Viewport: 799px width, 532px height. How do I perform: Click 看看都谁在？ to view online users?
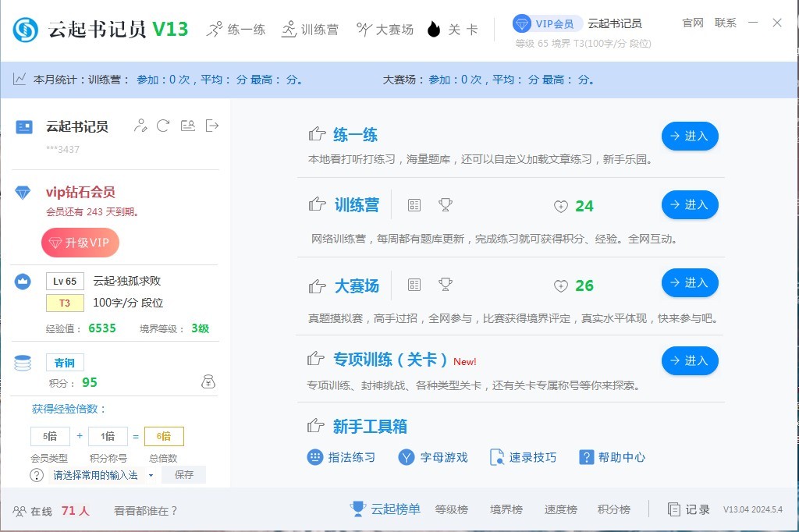[x=146, y=511]
